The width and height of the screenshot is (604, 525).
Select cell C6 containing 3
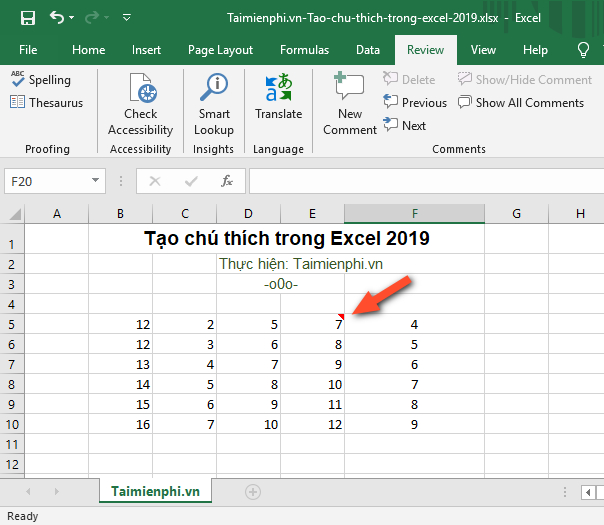(x=185, y=344)
